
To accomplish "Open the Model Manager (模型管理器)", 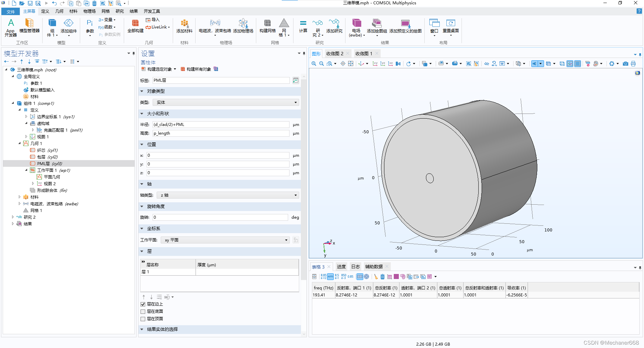I will (x=30, y=26).
